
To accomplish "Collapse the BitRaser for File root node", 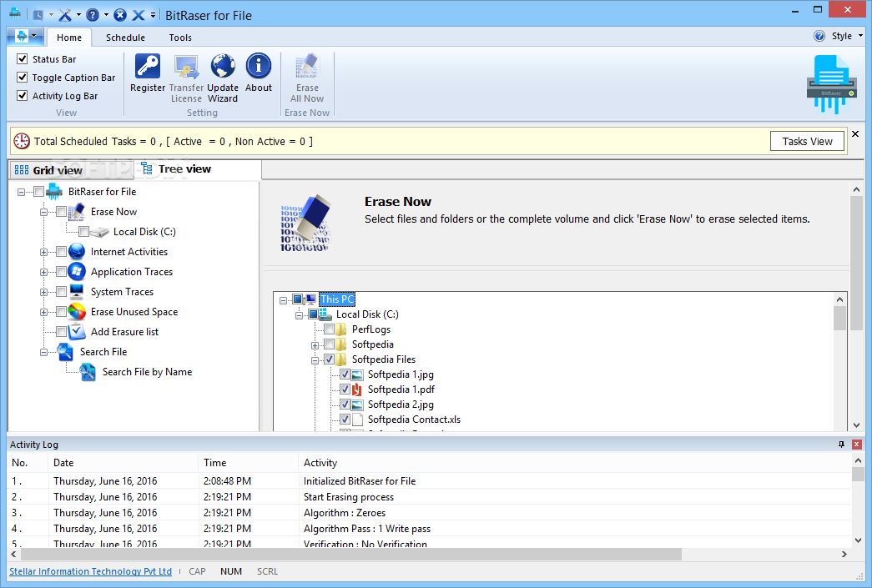I will point(21,193).
